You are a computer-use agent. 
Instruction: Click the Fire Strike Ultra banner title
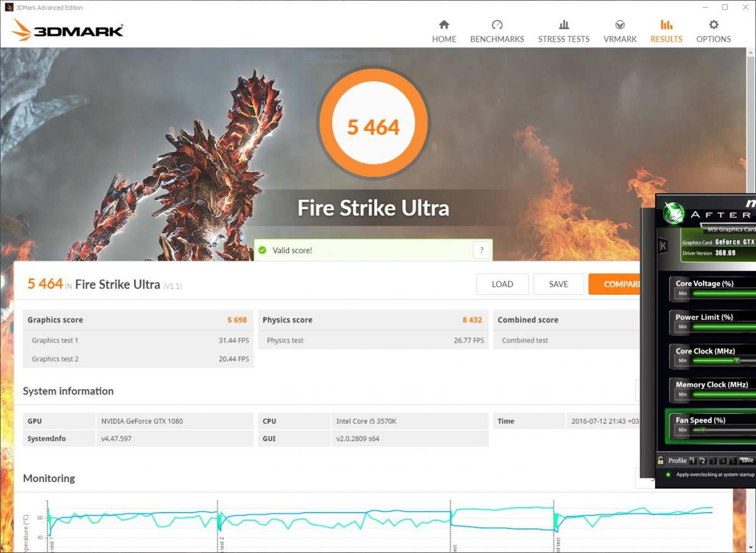[374, 208]
